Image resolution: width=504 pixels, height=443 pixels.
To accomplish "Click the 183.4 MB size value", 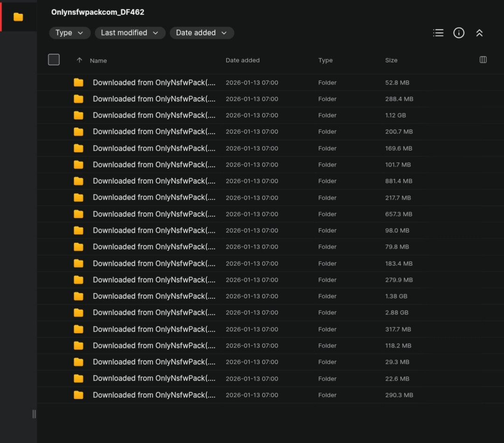I will (x=399, y=264).
